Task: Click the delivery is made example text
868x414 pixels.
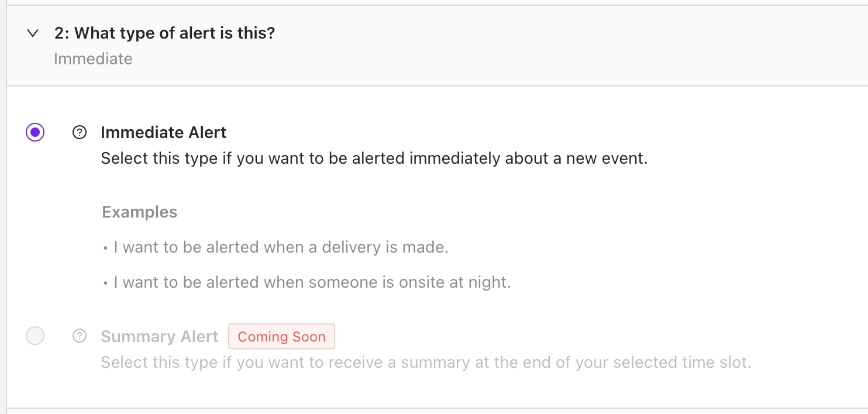Action: pos(281,247)
